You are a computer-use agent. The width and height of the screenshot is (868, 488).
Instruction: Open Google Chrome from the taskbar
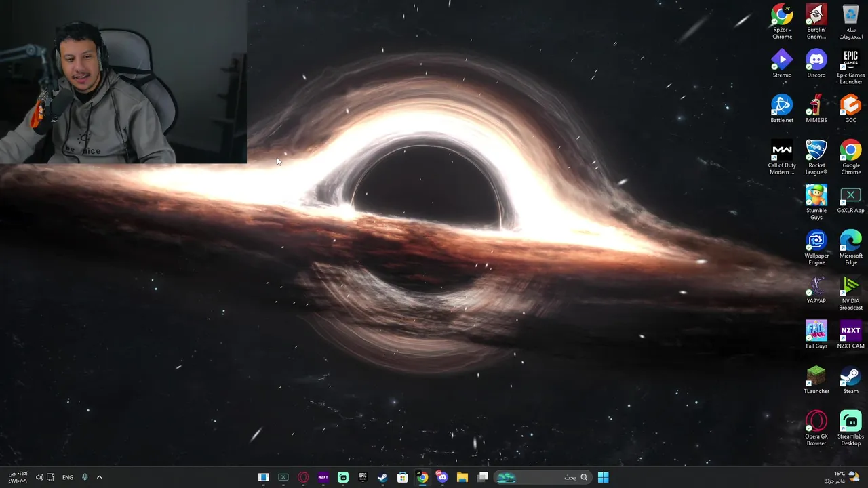click(422, 477)
